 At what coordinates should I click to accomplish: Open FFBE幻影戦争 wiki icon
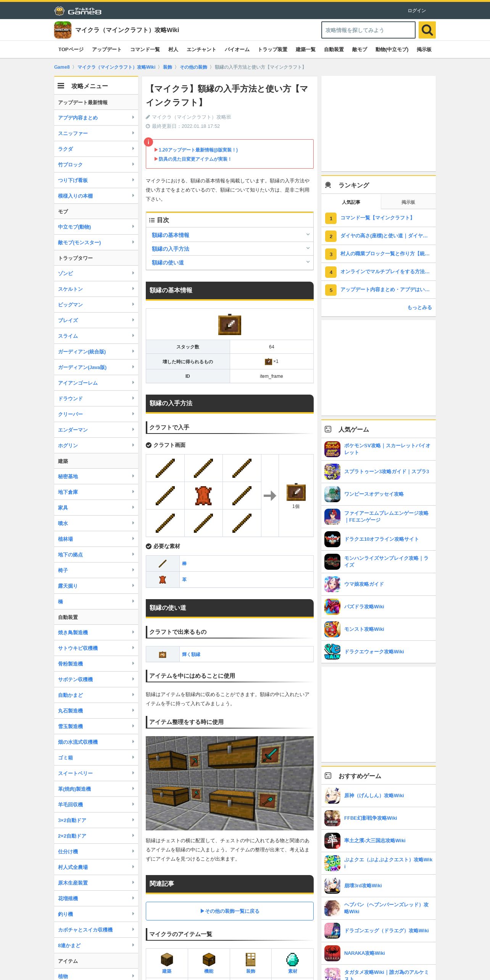click(x=332, y=818)
